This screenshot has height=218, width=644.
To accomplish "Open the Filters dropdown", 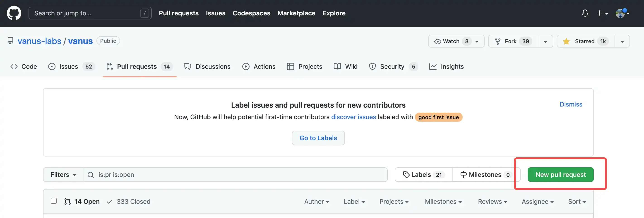I will coord(63,175).
